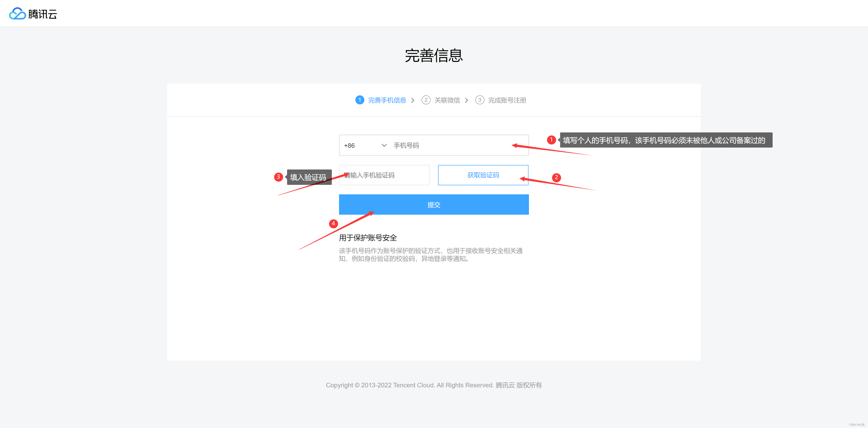Image resolution: width=868 pixels, height=428 pixels.
Task: Click the Tencent Cloud logo
Action: (x=33, y=14)
